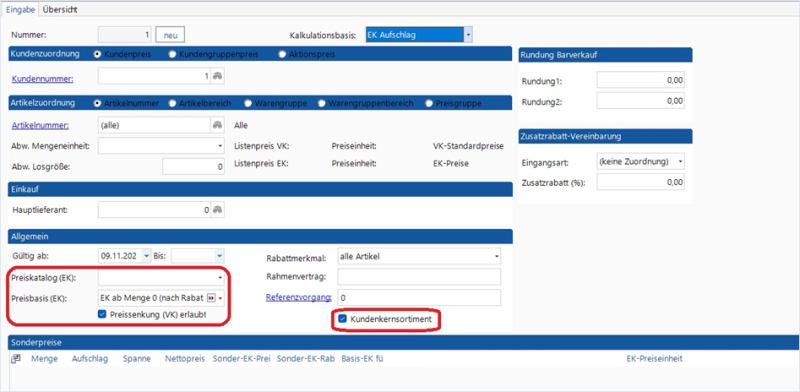Image resolution: width=800 pixels, height=392 pixels.
Task: Click into the Hauptlieferant field
Action: click(155, 210)
